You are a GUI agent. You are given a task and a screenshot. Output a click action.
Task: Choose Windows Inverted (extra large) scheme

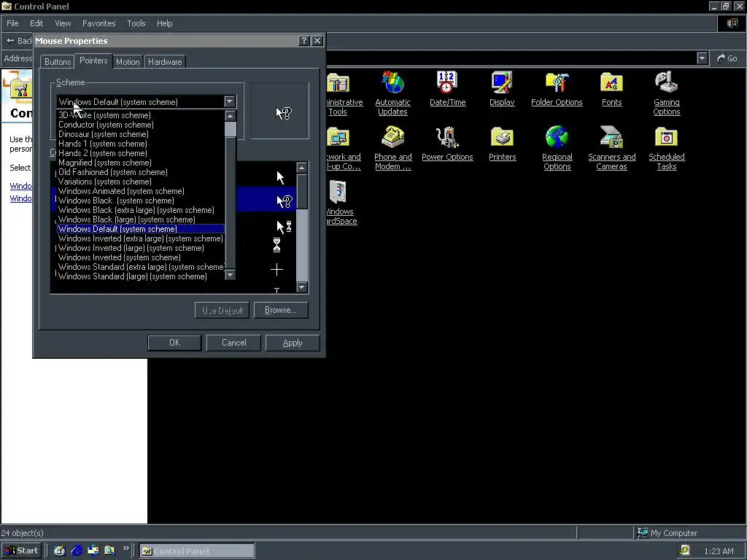(x=141, y=238)
